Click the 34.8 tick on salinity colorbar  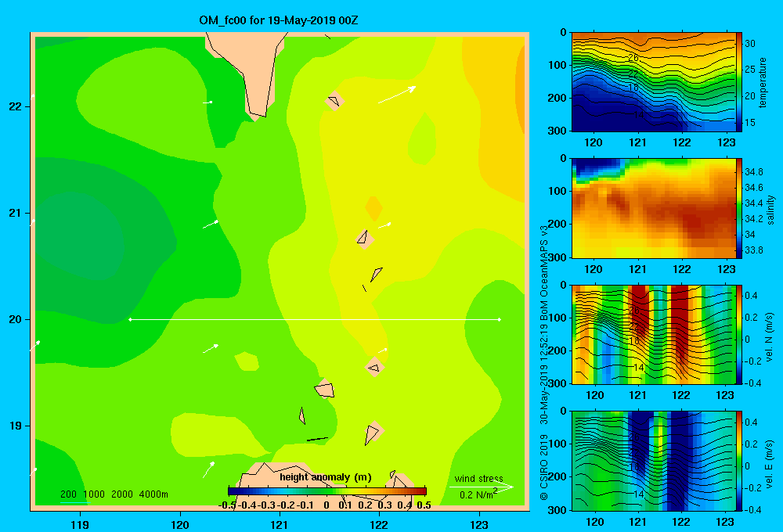click(753, 171)
